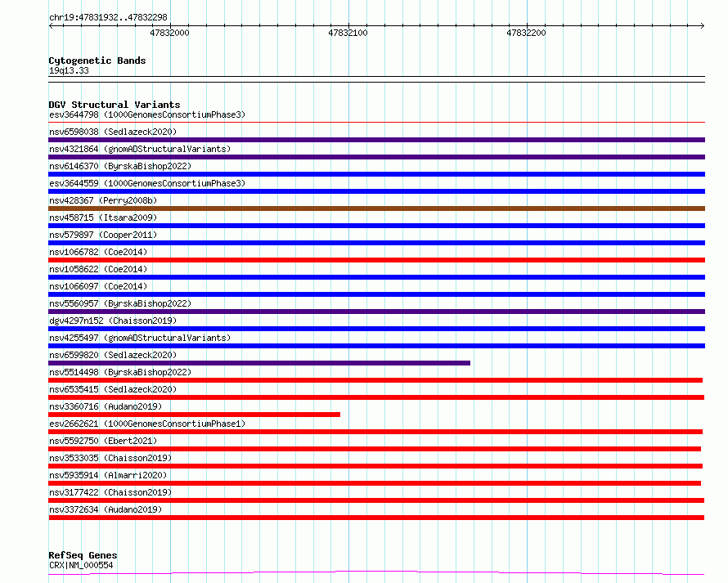Click the short purple nsv6599820 variant bar
The width and height of the screenshot is (728, 583).
259,363
